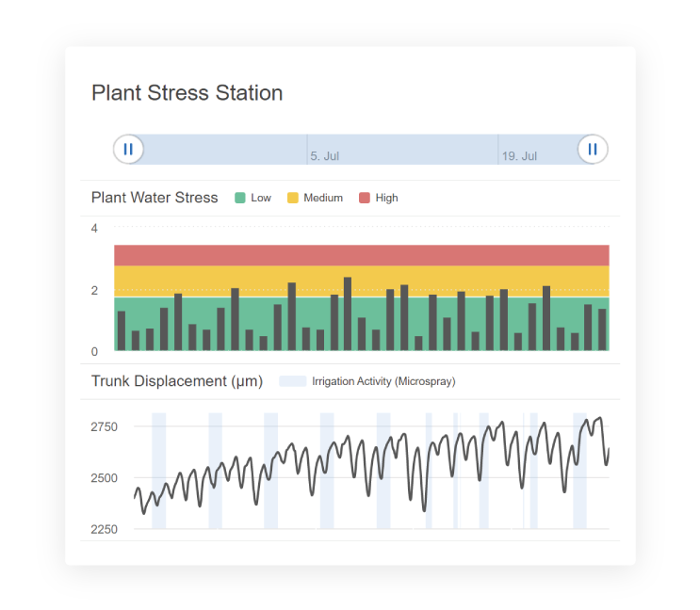Click the first bar in the stress chart
The image size is (700, 610).
pos(121,330)
